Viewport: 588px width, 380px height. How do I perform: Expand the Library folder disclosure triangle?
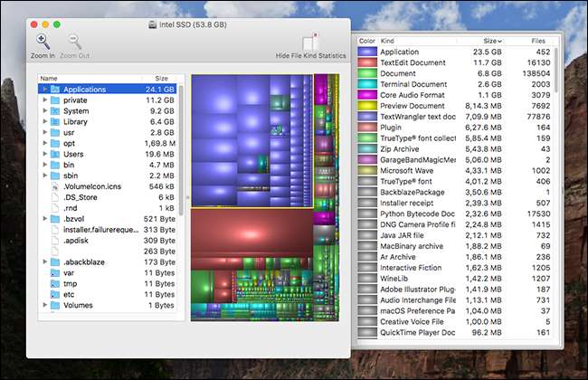pyautogui.click(x=44, y=122)
